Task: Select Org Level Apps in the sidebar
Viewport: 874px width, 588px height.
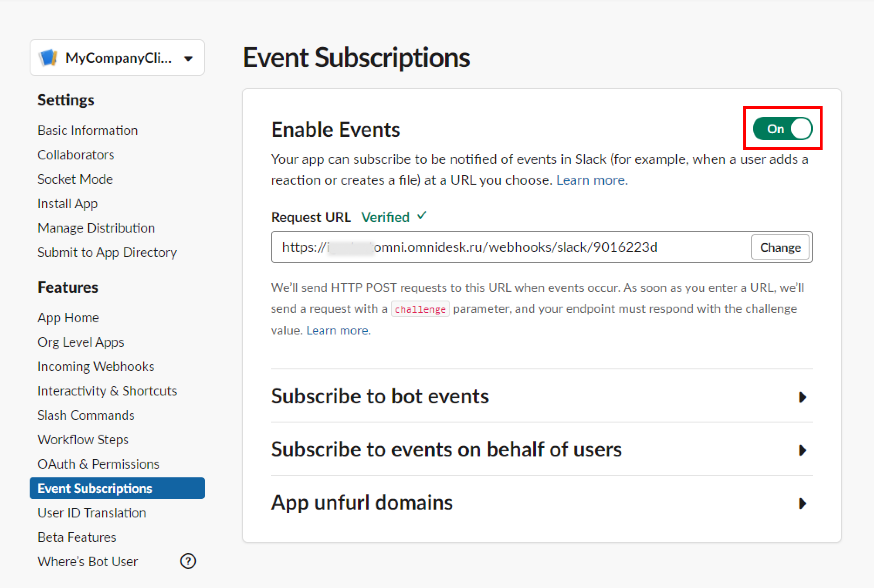Action: click(81, 342)
